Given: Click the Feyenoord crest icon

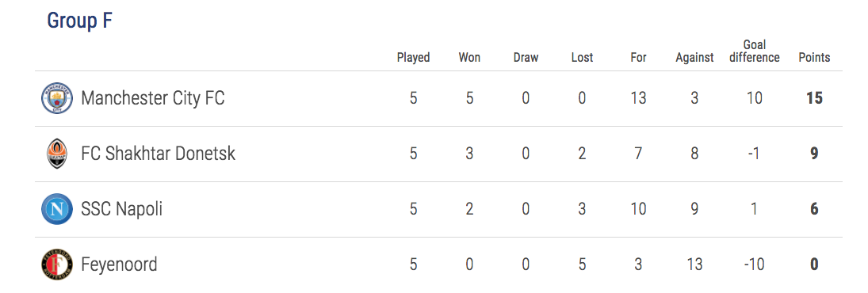Looking at the screenshot, I should click(57, 264).
